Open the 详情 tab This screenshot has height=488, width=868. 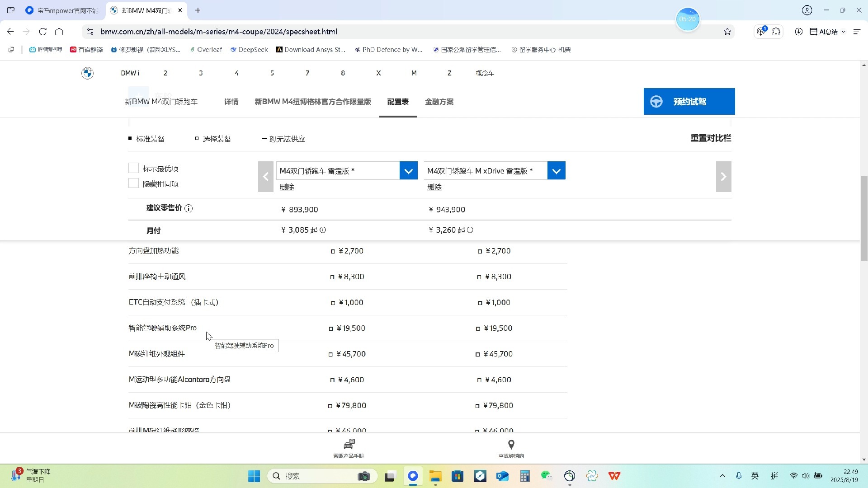[x=231, y=102]
